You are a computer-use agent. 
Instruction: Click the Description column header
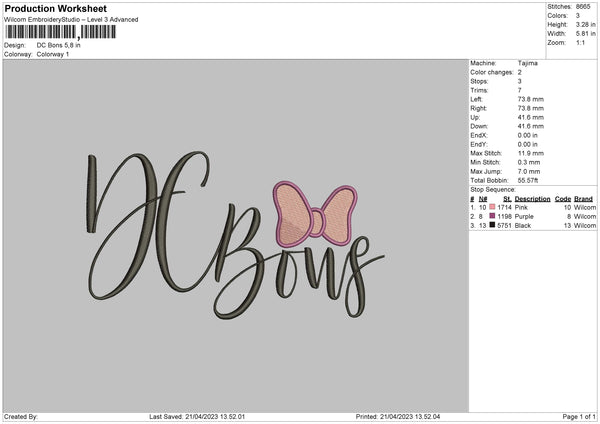[532, 199]
